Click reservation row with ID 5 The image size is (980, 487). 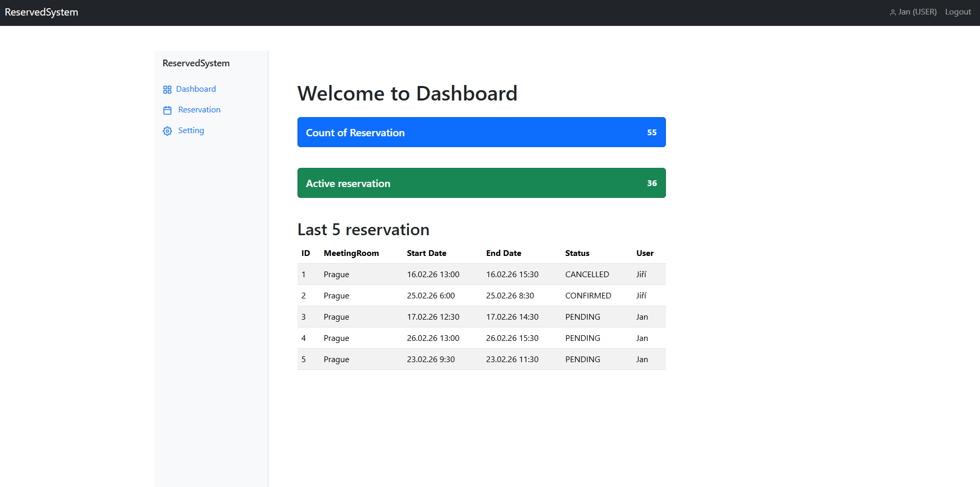pos(481,359)
